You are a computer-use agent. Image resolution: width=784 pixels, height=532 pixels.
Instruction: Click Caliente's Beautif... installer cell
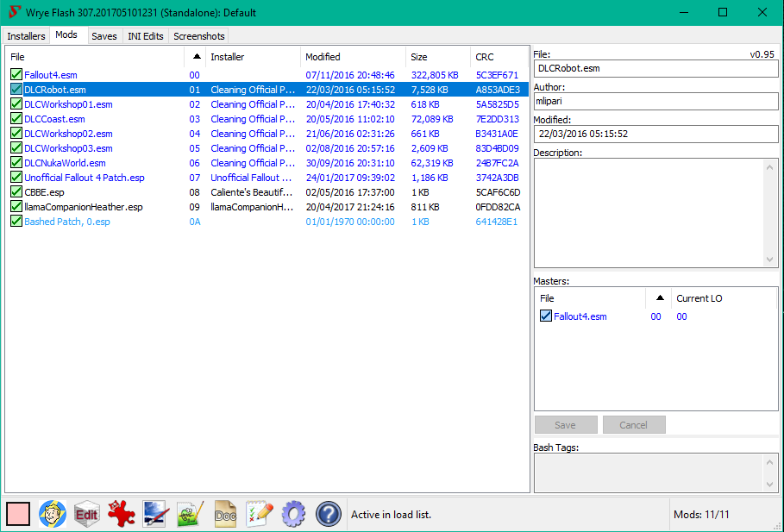click(x=252, y=192)
